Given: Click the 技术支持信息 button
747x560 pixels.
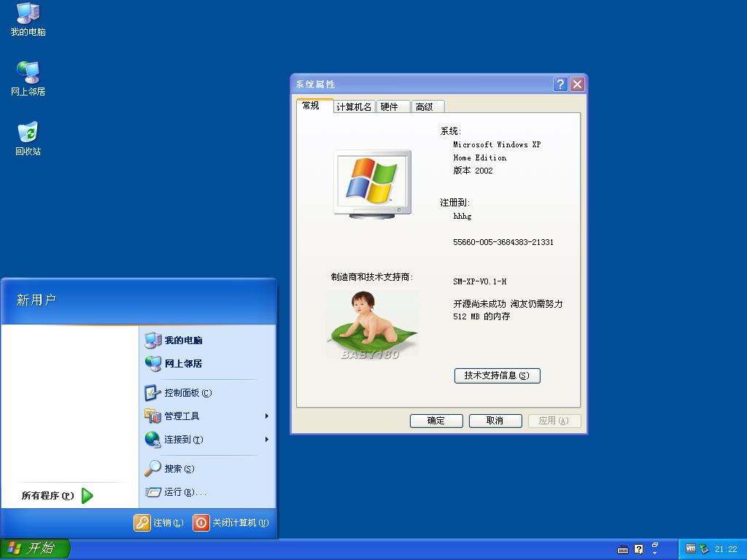Looking at the screenshot, I should 497,376.
